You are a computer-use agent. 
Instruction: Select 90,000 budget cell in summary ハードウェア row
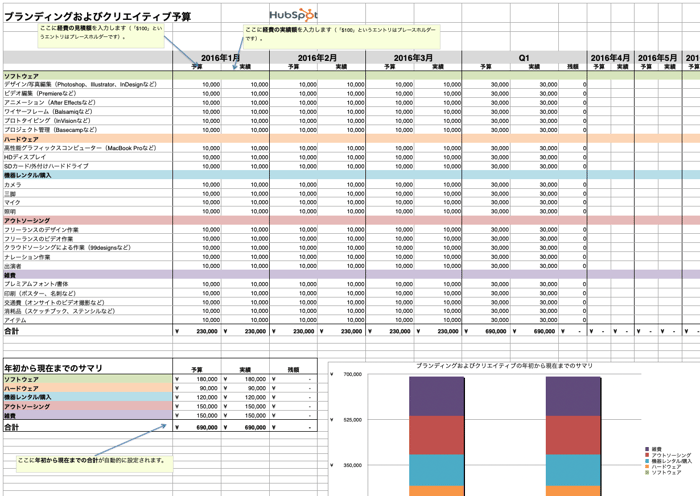[197, 388]
